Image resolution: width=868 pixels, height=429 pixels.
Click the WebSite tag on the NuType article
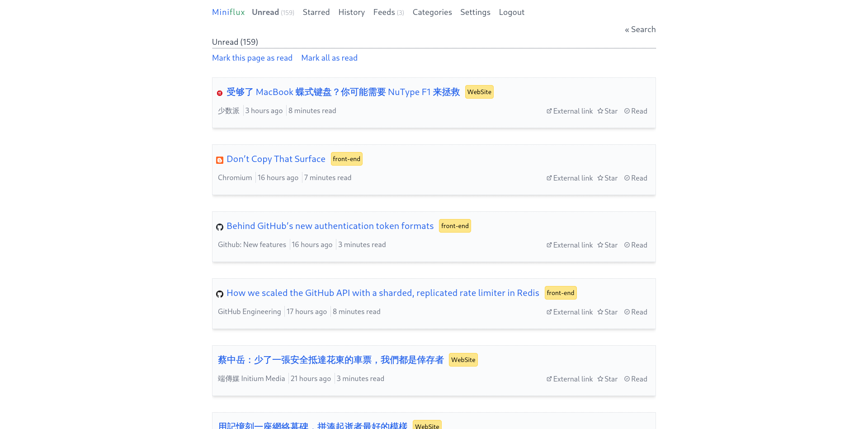click(479, 92)
